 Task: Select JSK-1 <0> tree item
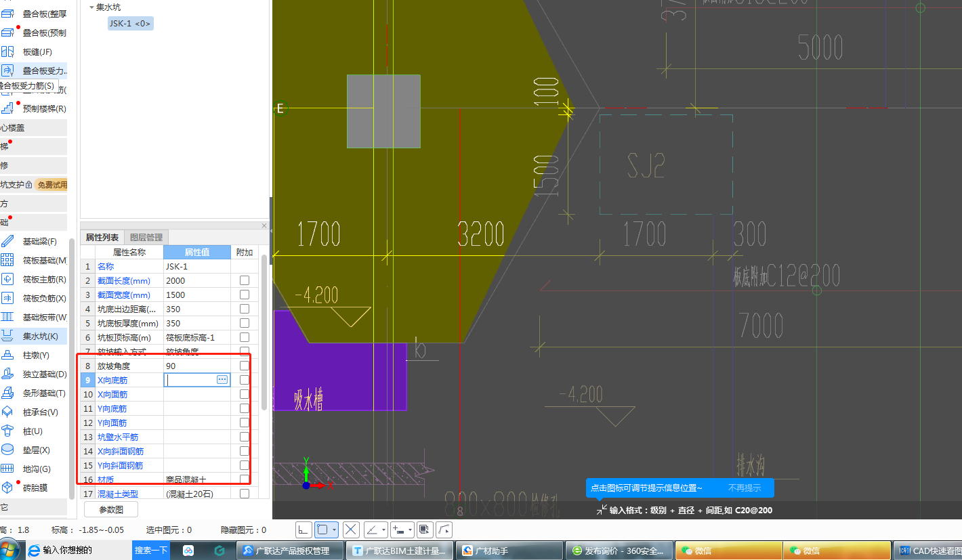pyautogui.click(x=130, y=24)
